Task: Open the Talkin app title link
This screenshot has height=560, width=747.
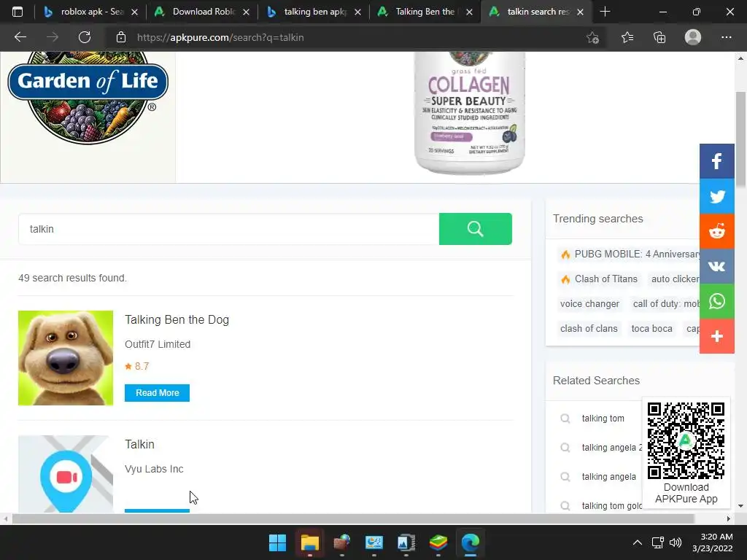Action: pyautogui.click(x=139, y=444)
